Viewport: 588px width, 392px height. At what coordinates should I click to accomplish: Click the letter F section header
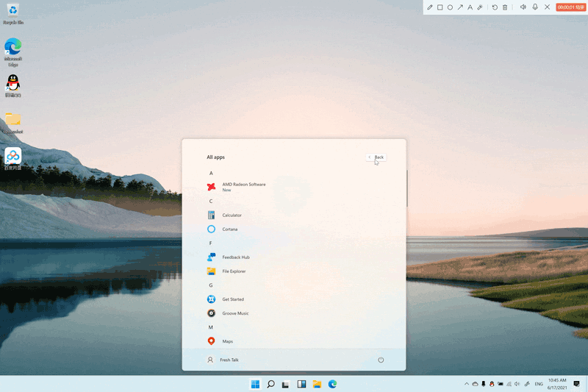[210, 243]
